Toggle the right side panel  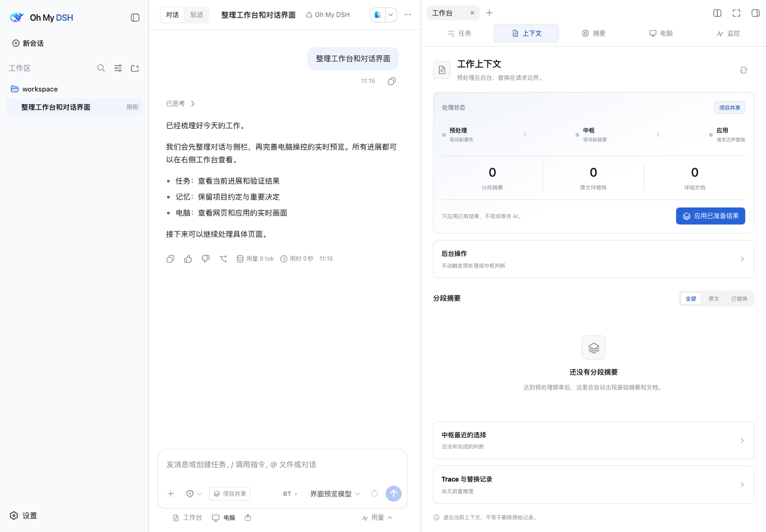click(755, 13)
